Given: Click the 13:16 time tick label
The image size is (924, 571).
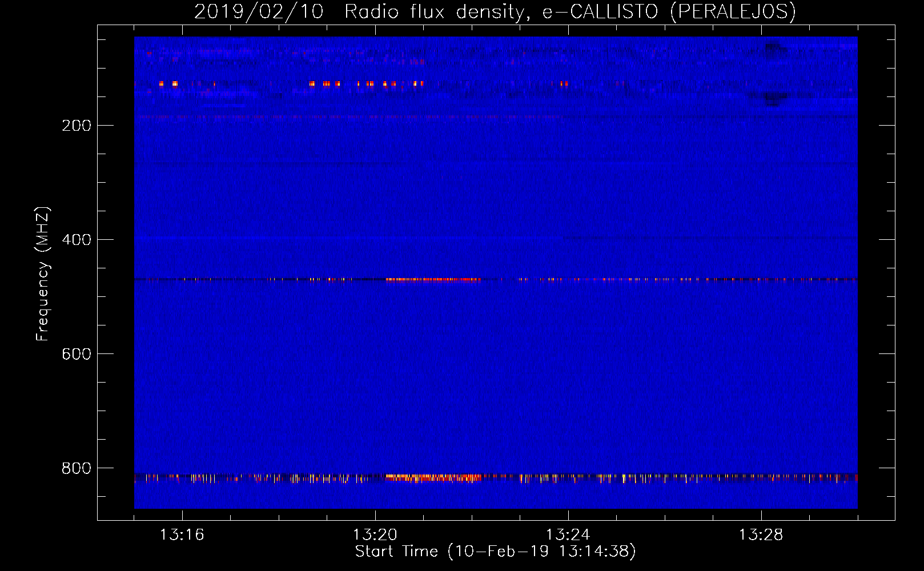Looking at the screenshot, I should click(182, 535).
